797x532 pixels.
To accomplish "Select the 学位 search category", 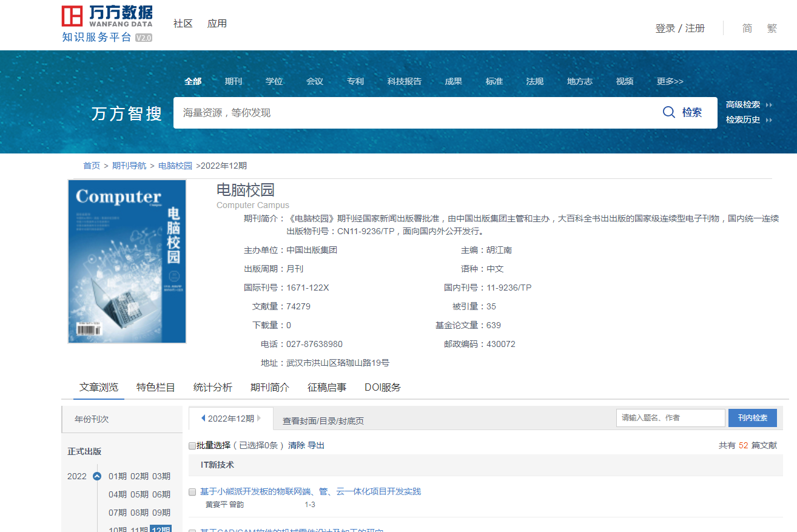I will pyautogui.click(x=274, y=81).
